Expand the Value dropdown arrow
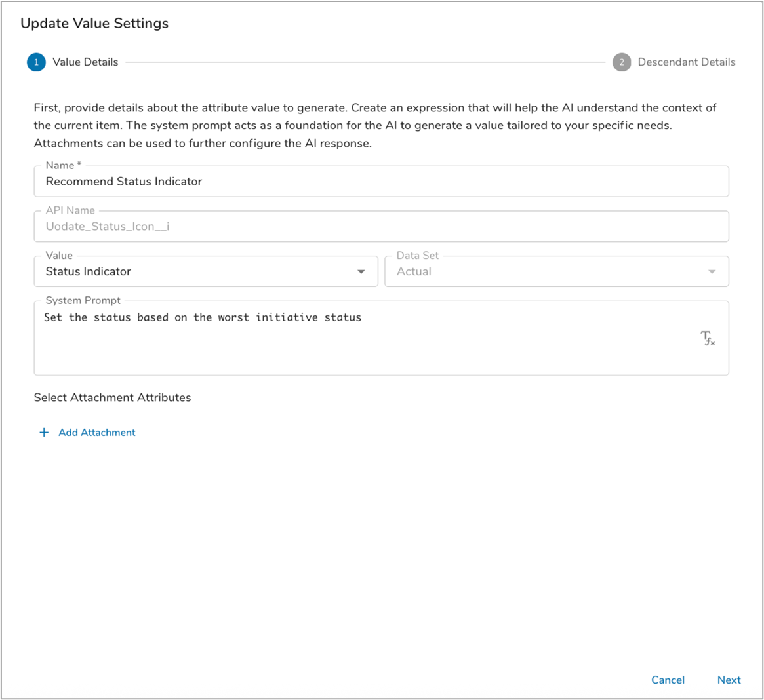 pyautogui.click(x=361, y=272)
